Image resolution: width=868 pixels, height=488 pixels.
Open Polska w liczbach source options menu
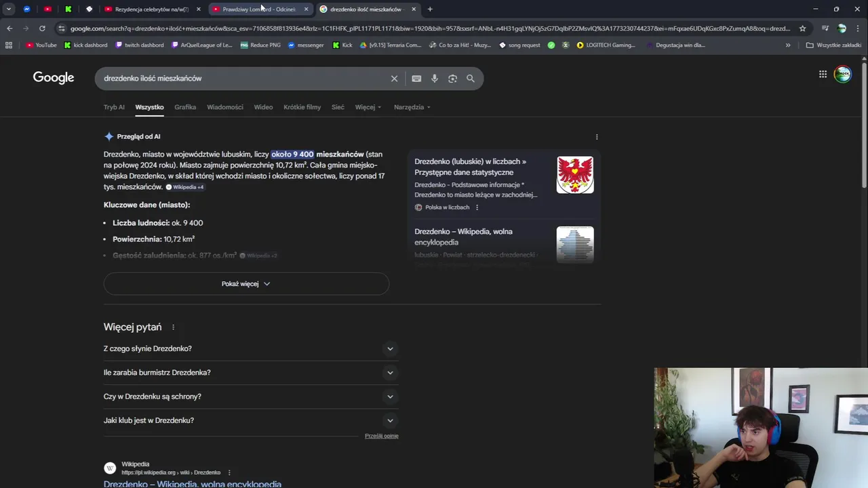coord(477,207)
